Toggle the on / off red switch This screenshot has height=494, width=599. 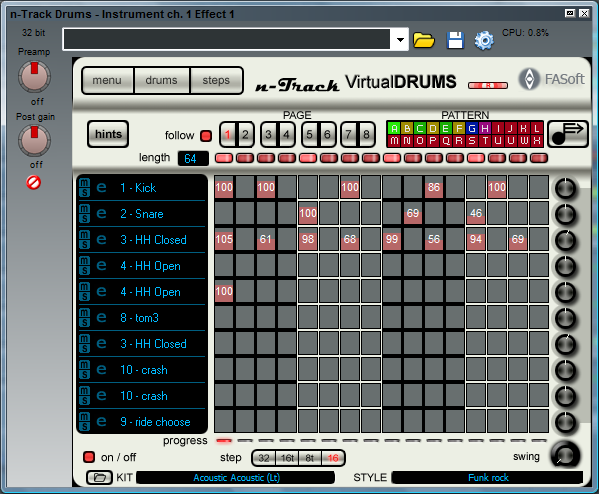[x=89, y=457]
